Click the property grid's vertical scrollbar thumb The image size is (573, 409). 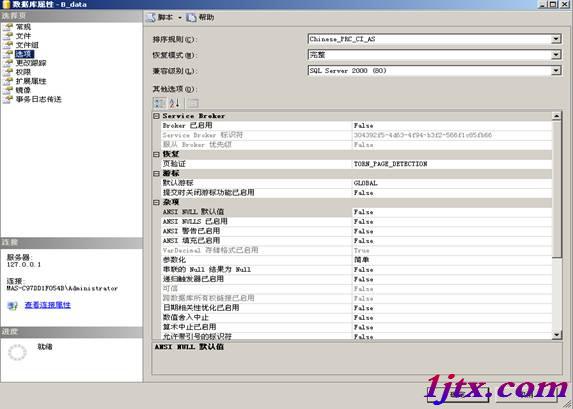(557, 189)
